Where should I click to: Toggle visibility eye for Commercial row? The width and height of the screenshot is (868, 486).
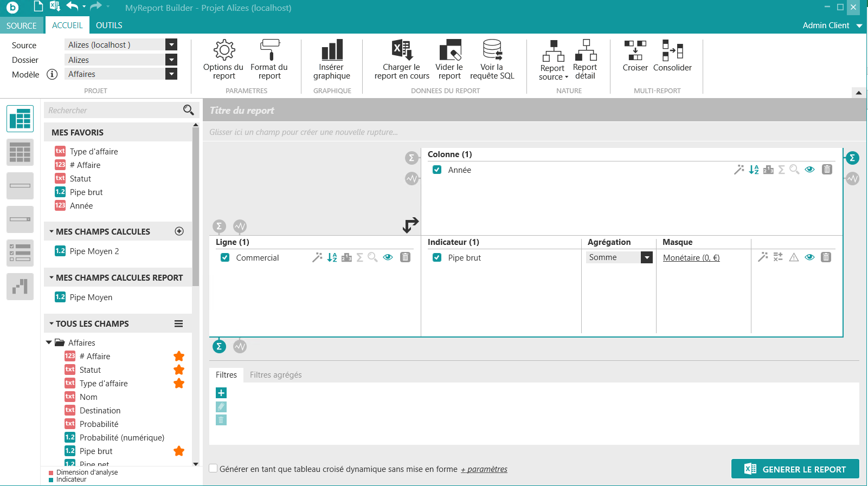click(x=388, y=257)
